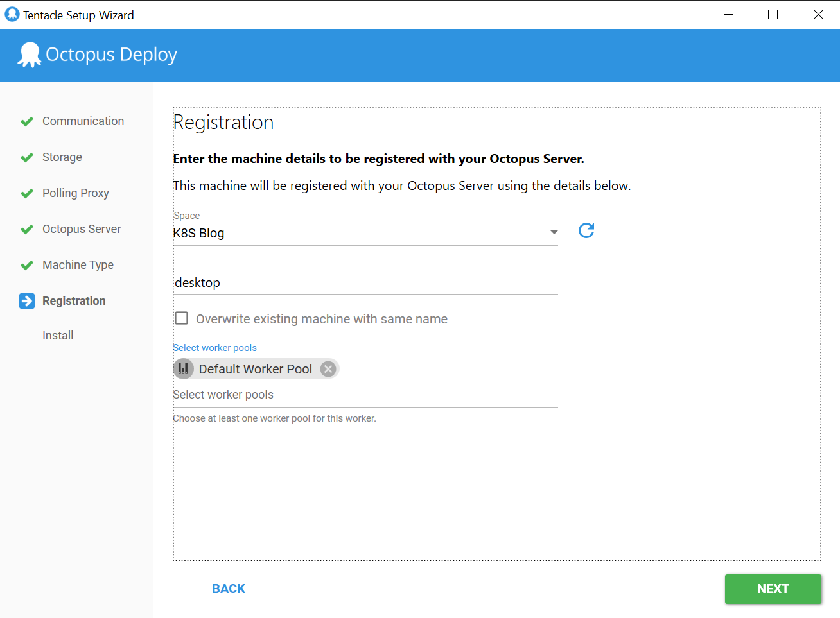Open the Select worker pools field

[x=365, y=395]
